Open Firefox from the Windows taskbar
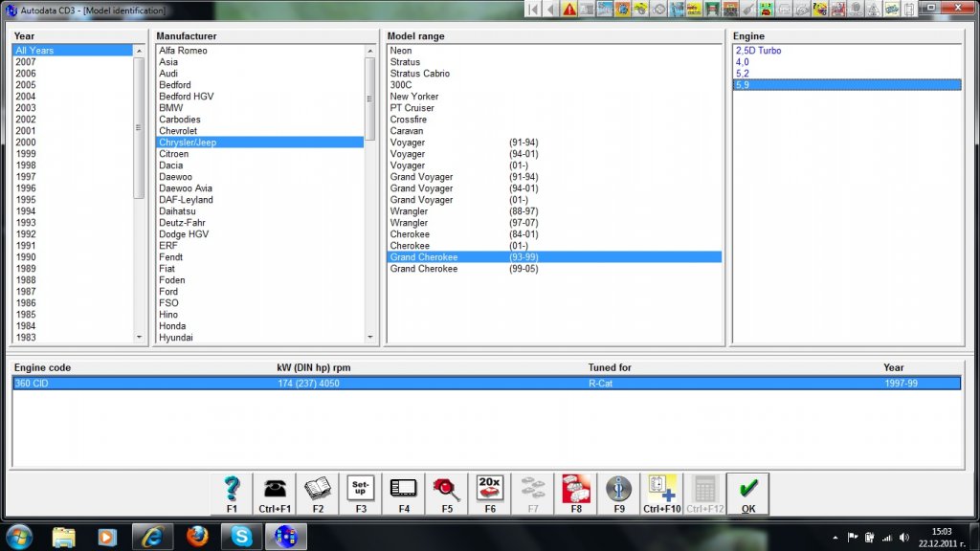This screenshot has width=980, height=551. coord(196,536)
